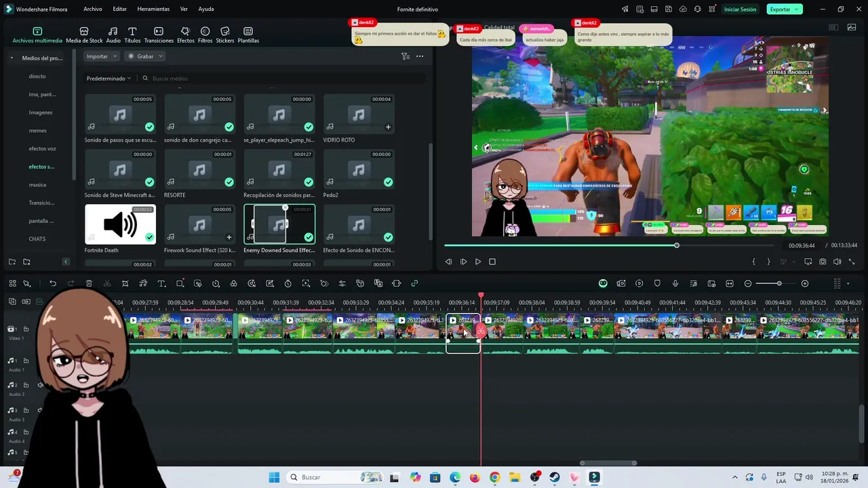The height and width of the screenshot is (488, 868).
Task: Open the Archivo menu
Action: coord(93,9)
